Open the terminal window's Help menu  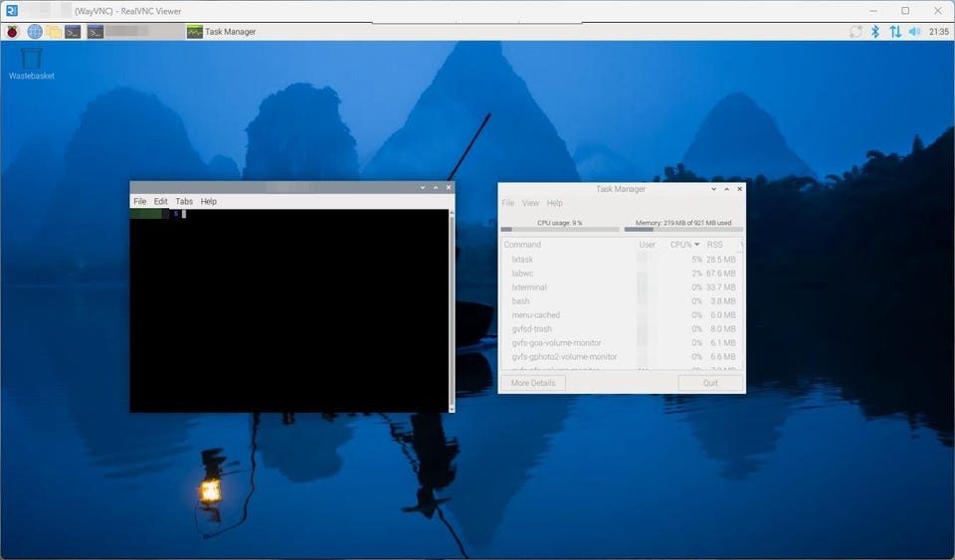(x=208, y=202)
